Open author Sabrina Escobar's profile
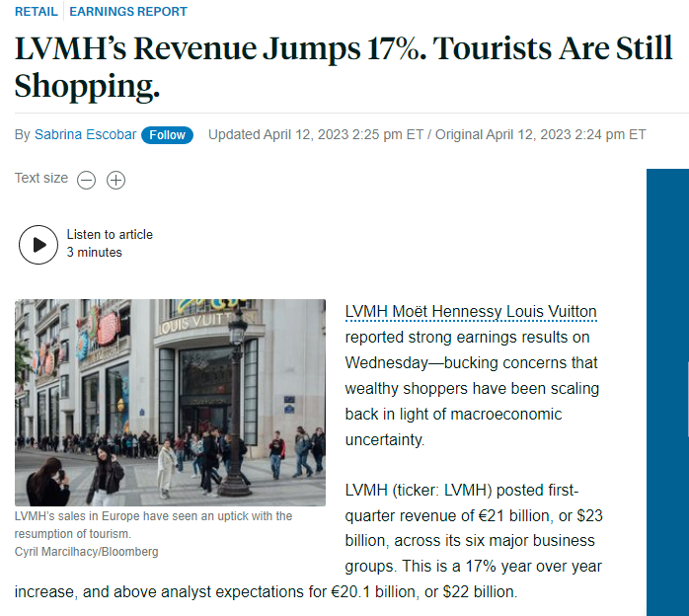The width and height of the screenshot is (689, 616). click(86, 134)
